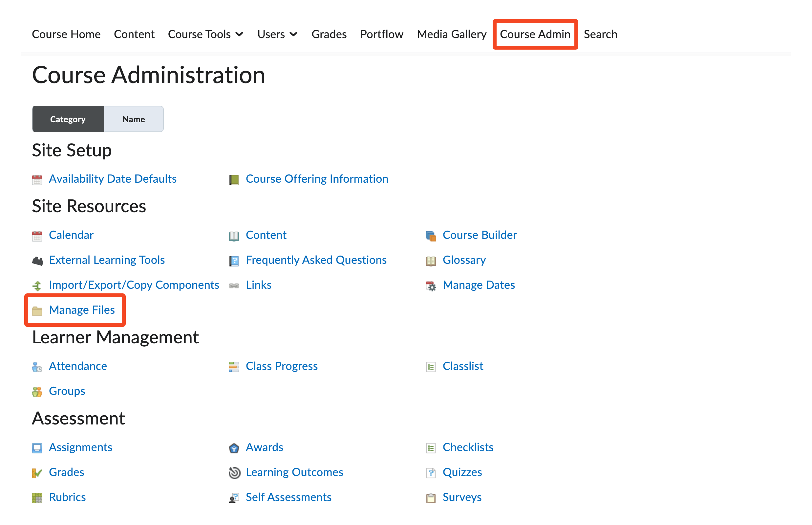Click the Rubrics grid icon
The image size is (812, 525).
[x=37, y=498]
